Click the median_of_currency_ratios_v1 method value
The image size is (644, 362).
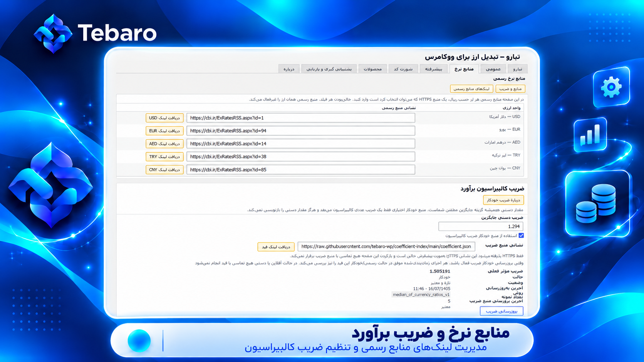pos(421,295)
